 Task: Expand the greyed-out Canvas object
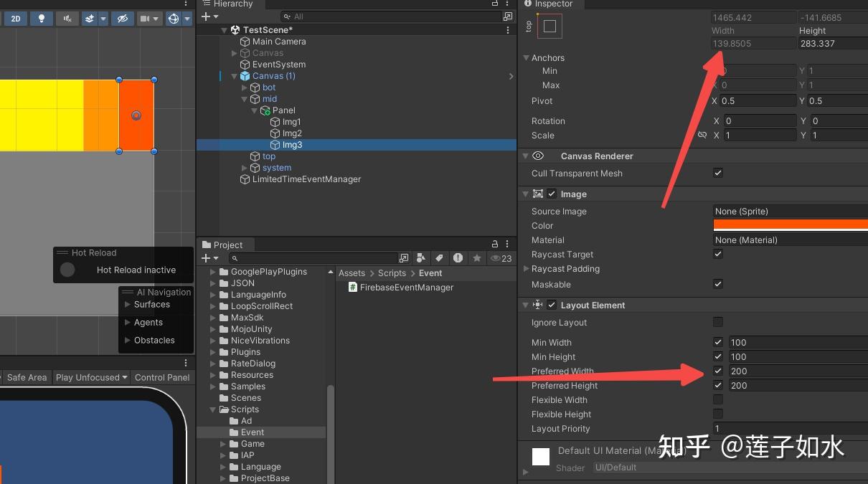coord(235,53)
